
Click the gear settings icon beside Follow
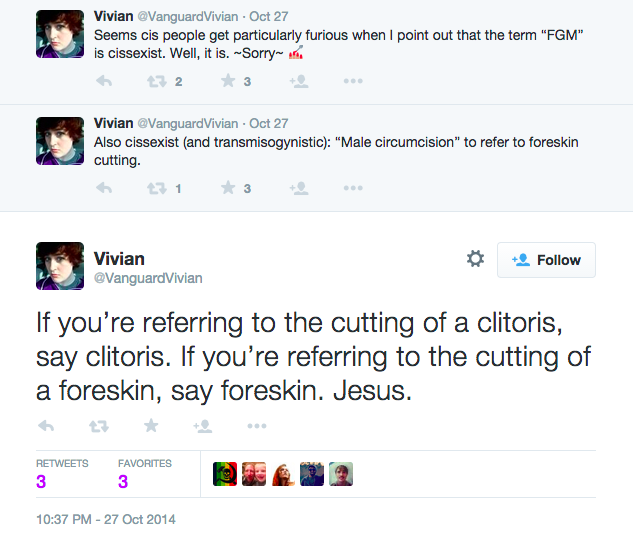click(x=475, y=259)
